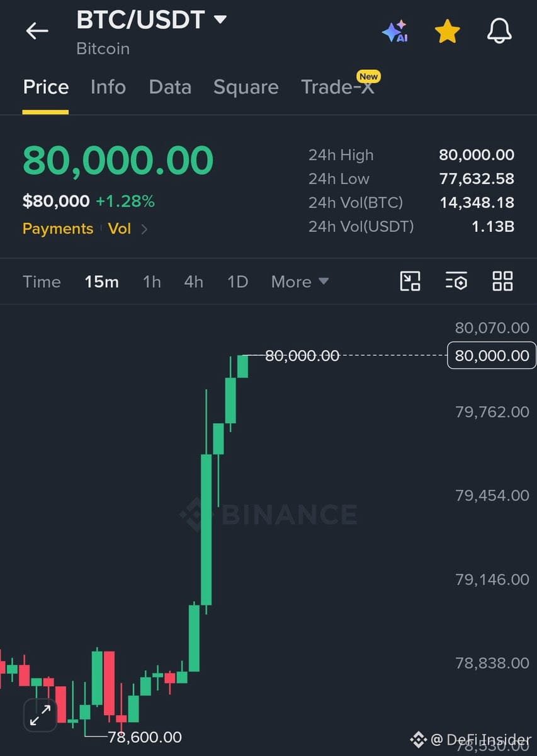537x756 pixels.
Task: Select the 4h timeframe
Action: [194, 282]
